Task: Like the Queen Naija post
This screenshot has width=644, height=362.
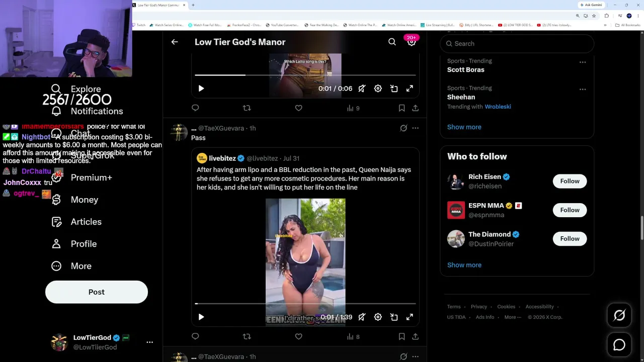Action: 298,336
